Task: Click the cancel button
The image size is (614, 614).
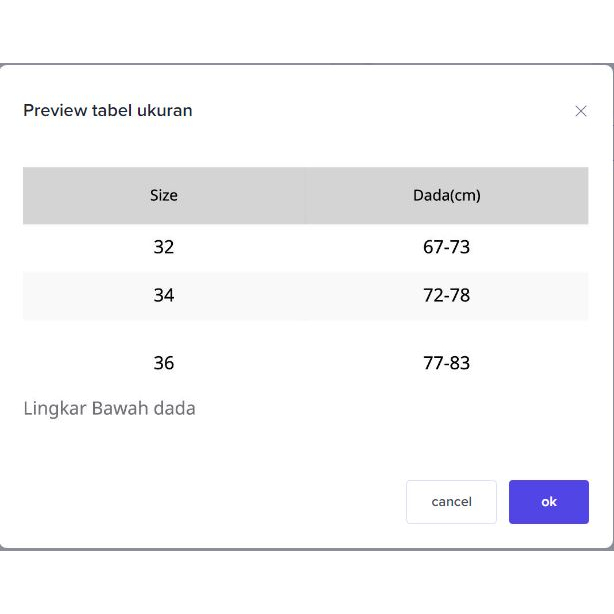Action: pyautogui.click(x=451, y=502)
